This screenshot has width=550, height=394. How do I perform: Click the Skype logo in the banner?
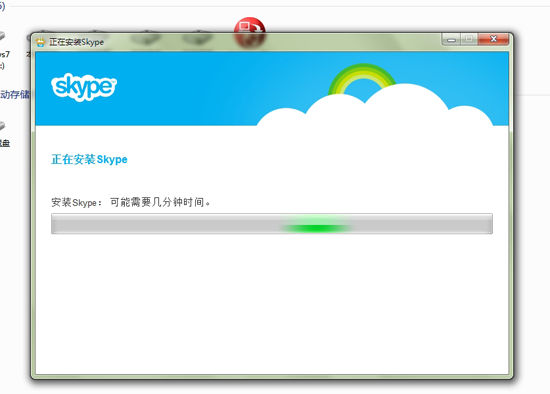tap(83, 87)
